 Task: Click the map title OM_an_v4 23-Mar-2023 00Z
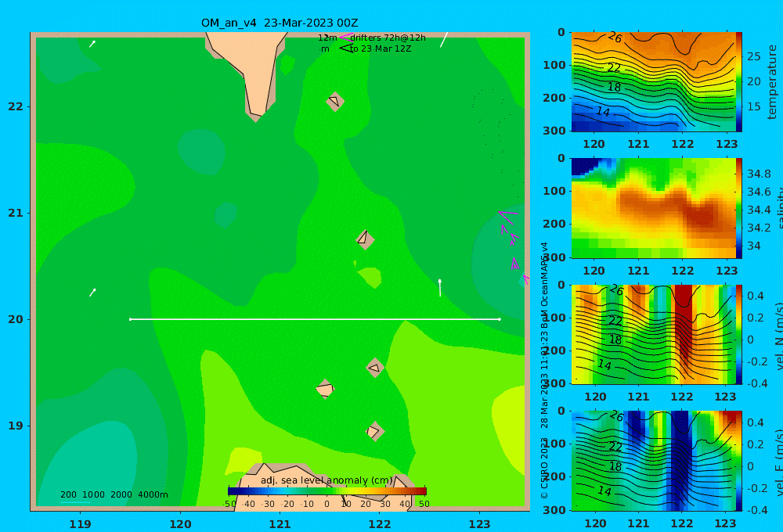[280, 23]
